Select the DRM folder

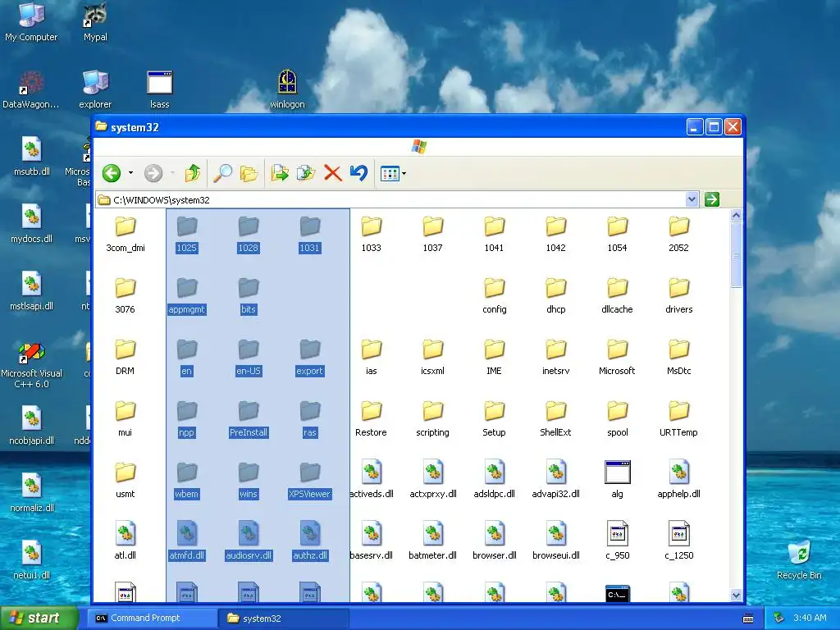pos(126,358)
